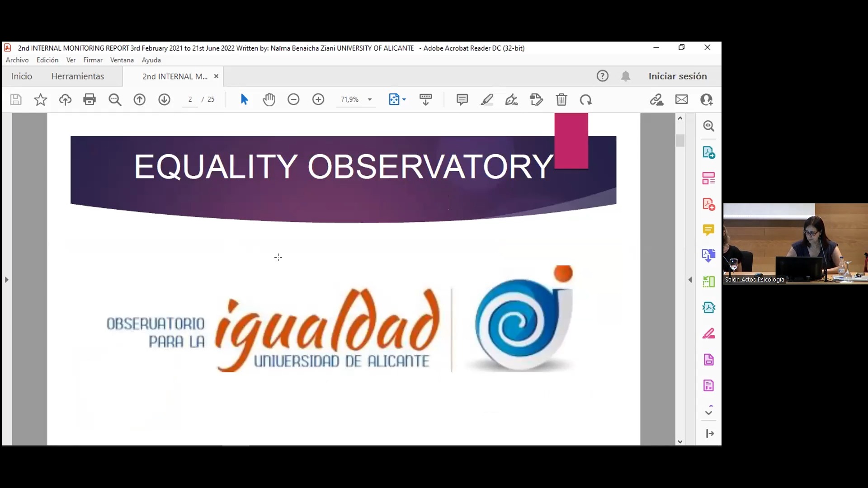Open pink Fill & Sign tool in right panel
Image resolution: width=868 pixels, height=488 pixels.
(708, 333)
